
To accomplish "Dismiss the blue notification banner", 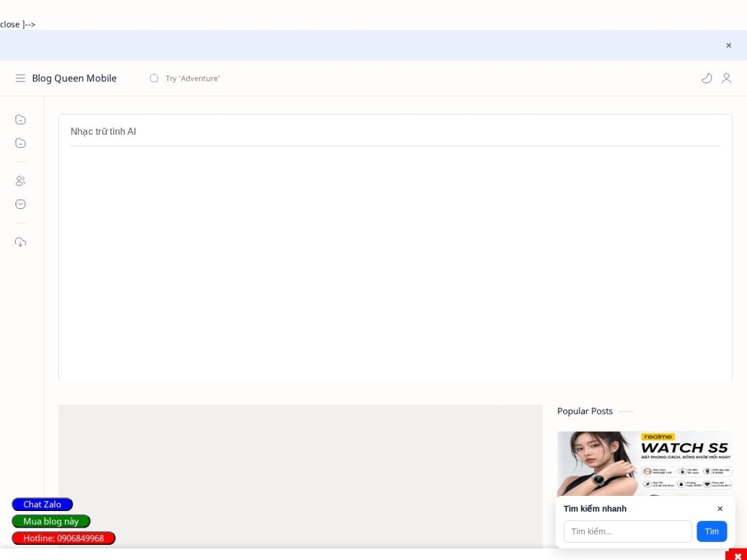I will coord(728,45).
